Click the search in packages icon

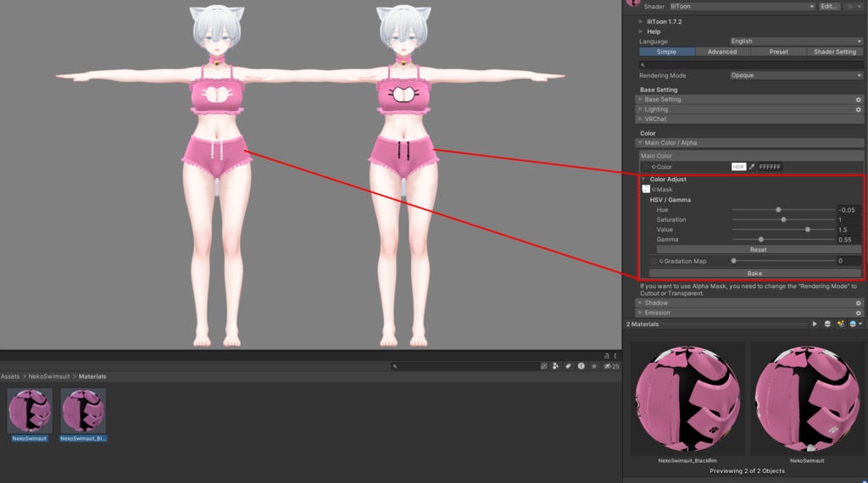[x=543, y=366]
